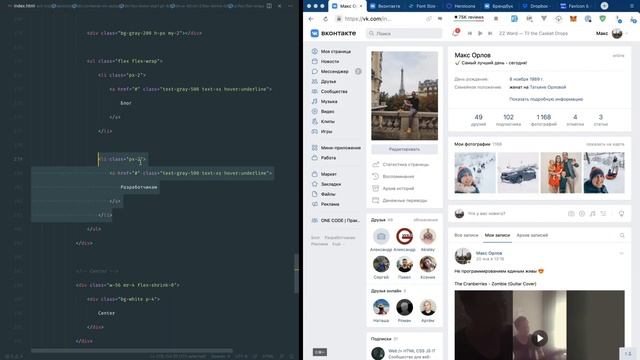
Task: Switch to the Архив записей tab
Action: 532,236
